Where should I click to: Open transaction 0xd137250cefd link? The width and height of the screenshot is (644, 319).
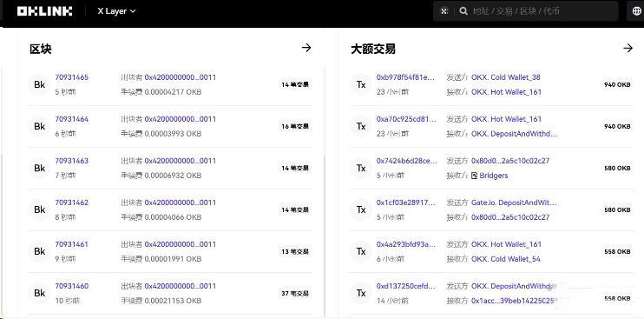coord(406,286)
